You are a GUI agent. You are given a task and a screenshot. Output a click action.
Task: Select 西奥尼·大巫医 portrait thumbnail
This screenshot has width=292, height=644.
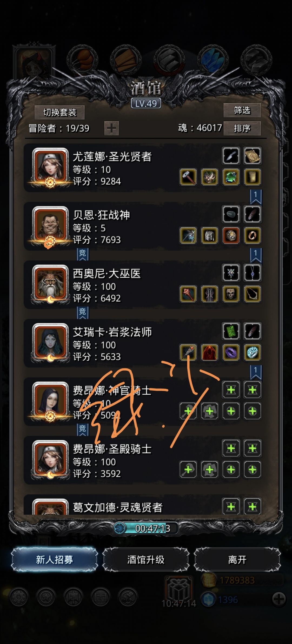point(51,285)
